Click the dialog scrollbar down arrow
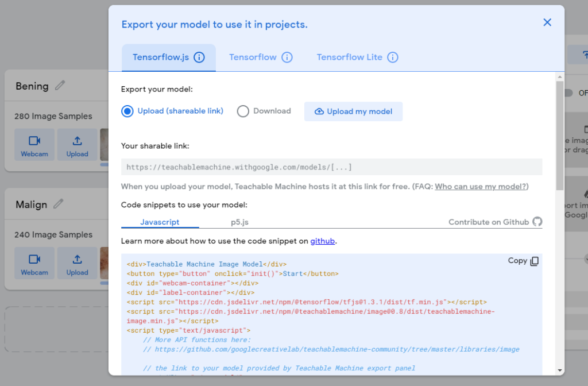The width and height of the screenshot is (588, 386). [x=560, y=370]
